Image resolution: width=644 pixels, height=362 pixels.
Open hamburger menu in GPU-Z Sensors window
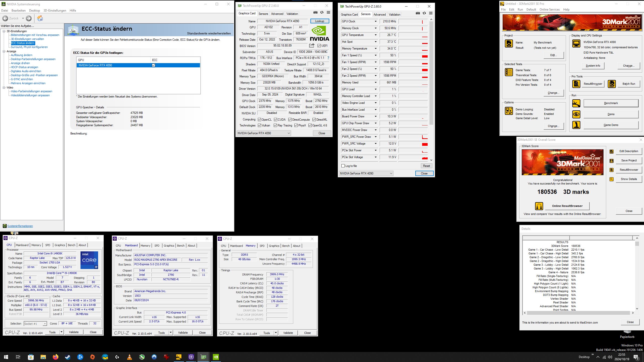pyautogui.click(x=431, y=13)
